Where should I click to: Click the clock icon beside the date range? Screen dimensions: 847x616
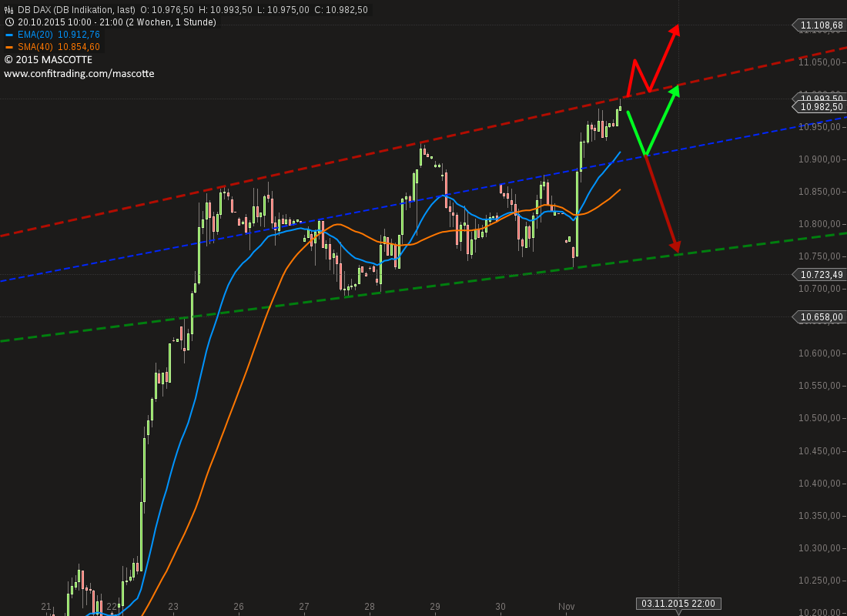point(9,22)
